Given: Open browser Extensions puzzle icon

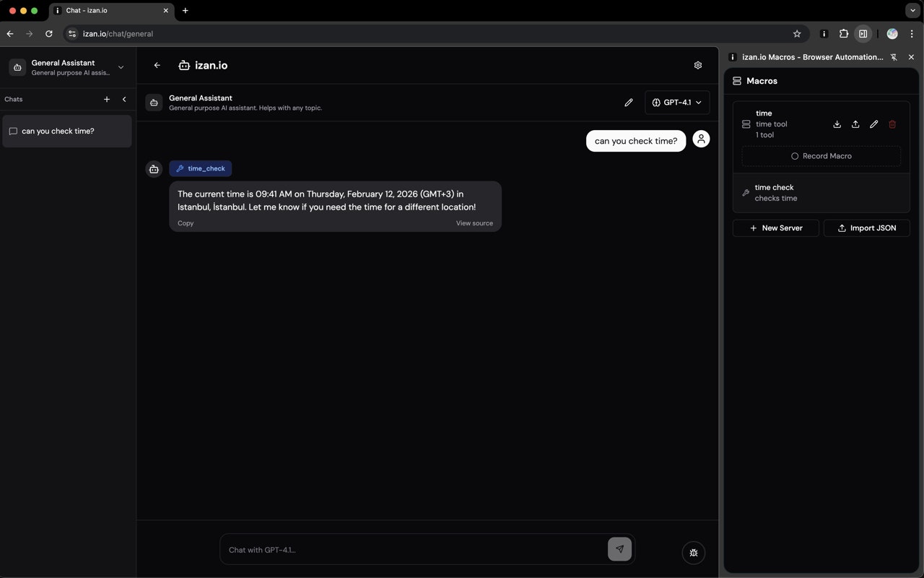Looking at the screenshot, I should point(843,34).
